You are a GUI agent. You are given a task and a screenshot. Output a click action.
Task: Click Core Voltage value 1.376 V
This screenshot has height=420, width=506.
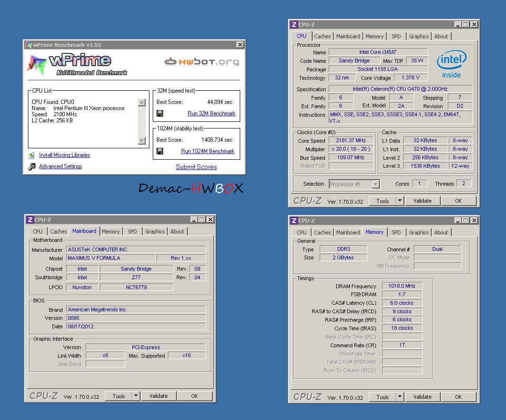tap(410, 77)
